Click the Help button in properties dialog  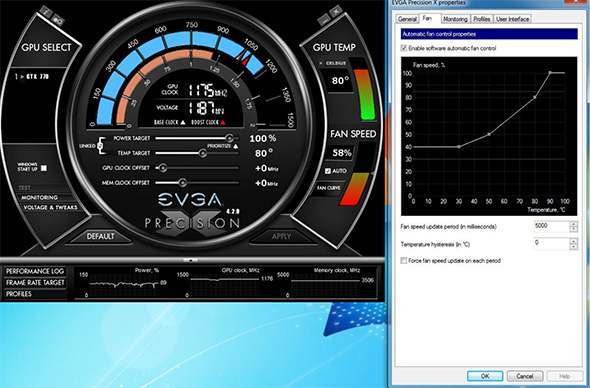(564, 376)
